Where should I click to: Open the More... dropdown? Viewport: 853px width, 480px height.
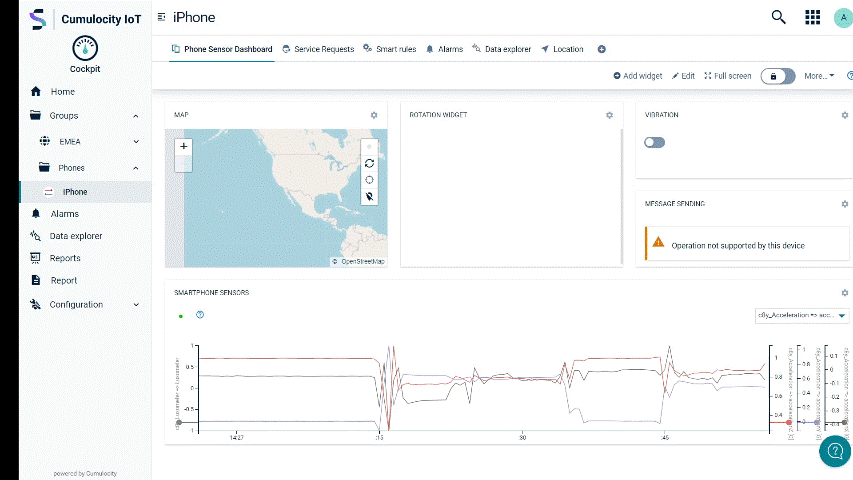819,76
